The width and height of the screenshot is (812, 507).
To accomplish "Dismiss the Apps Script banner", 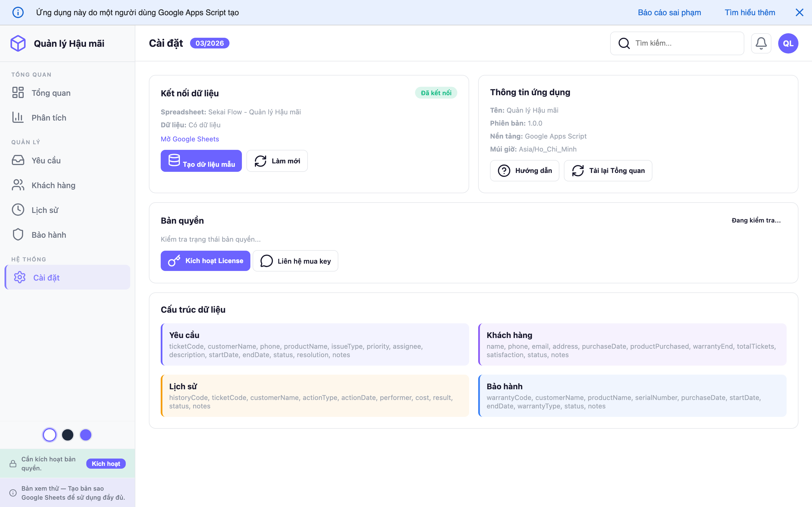I will coord(799,12).
